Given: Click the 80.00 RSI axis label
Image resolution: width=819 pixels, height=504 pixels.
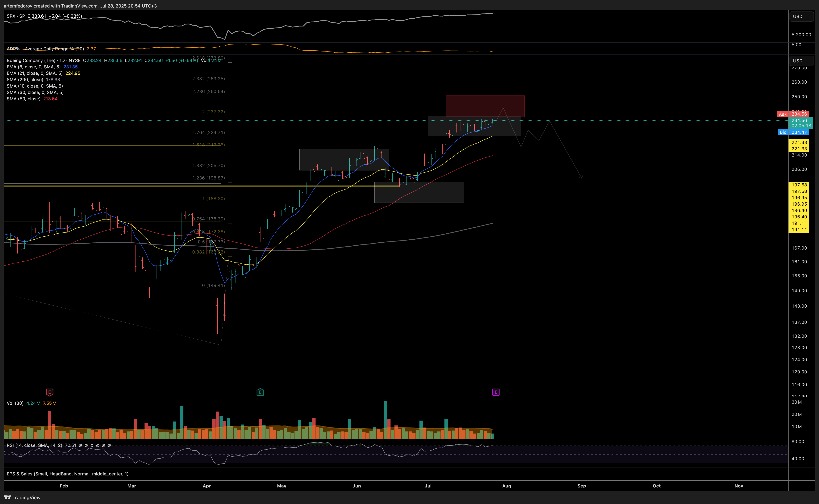Looking at the screenshot, I should (x=798, y=441).
